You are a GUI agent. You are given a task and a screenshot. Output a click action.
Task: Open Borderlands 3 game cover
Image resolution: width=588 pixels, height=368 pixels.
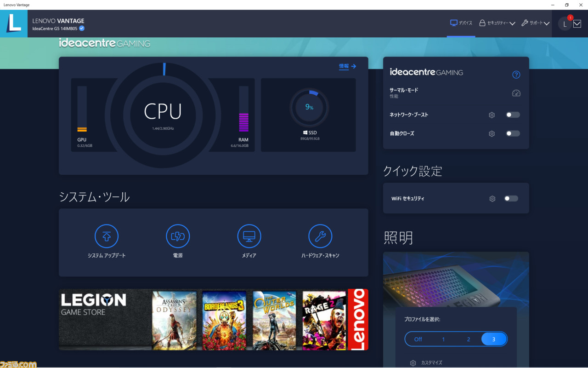coord(224,320)
